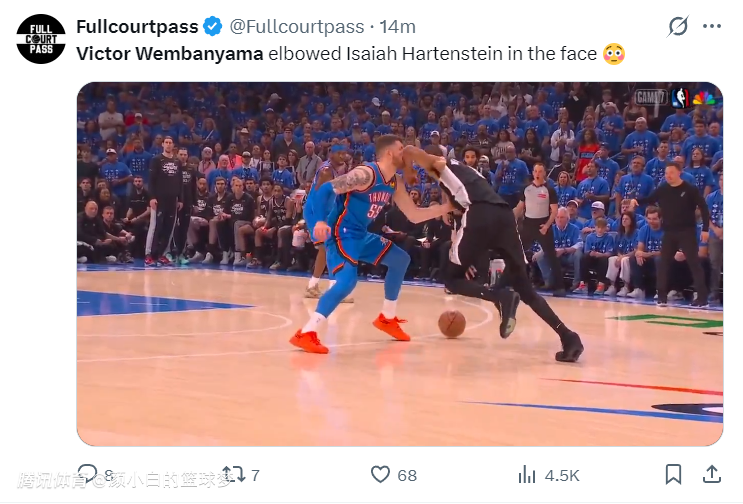
Task: Open the share upload icon
Action: [x=712, y=474]
